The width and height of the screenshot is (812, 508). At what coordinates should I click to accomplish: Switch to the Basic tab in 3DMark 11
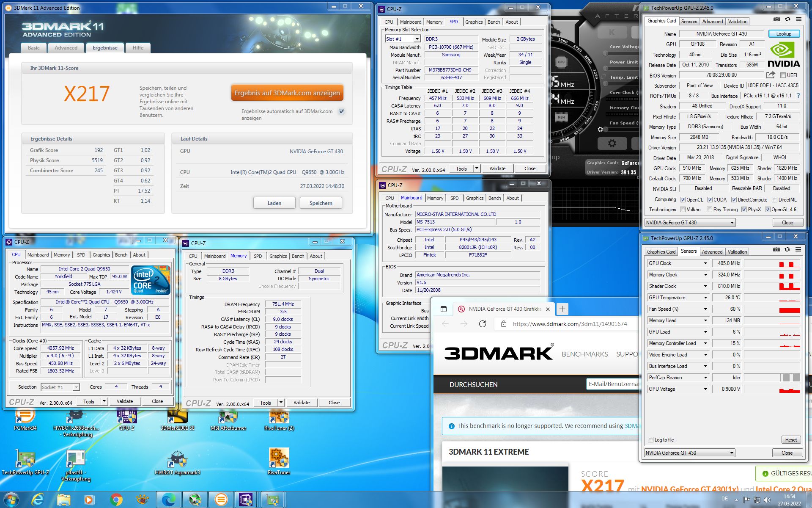pyautogui.click(x=34, y=48)
